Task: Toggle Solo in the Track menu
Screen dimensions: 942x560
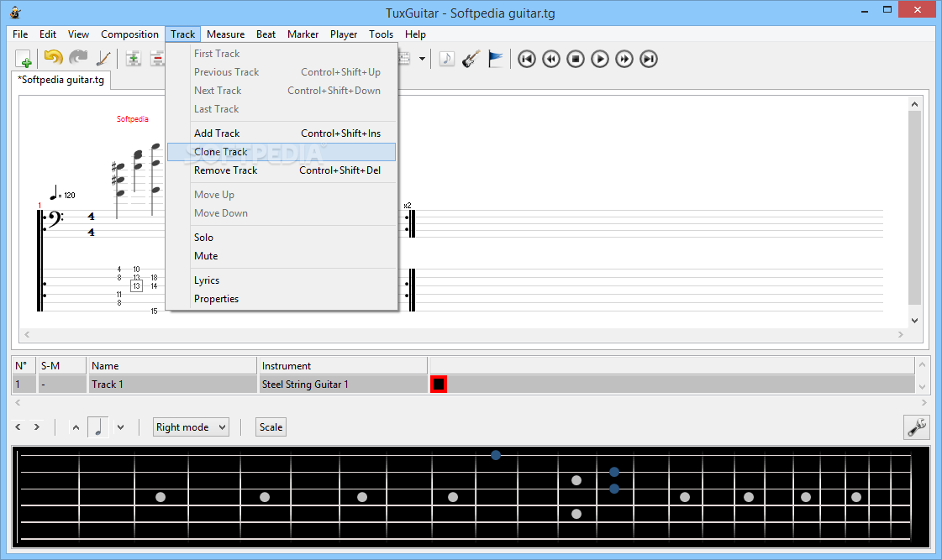Action: (204, 238)
